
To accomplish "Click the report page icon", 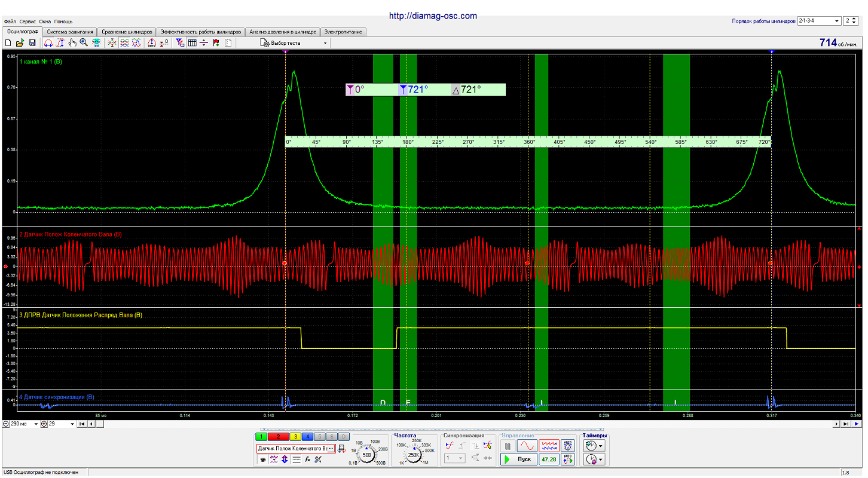I will point(228,43).
